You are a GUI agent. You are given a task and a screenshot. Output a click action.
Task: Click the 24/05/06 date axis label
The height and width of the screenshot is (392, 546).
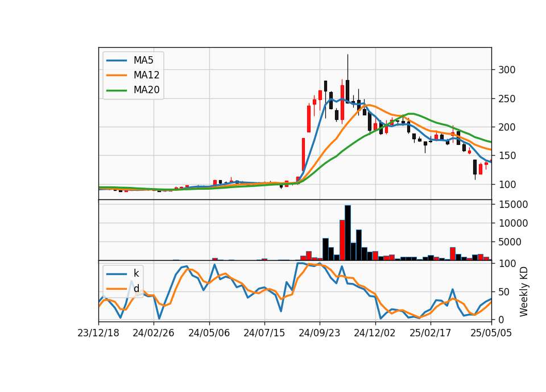coord(209,333)
